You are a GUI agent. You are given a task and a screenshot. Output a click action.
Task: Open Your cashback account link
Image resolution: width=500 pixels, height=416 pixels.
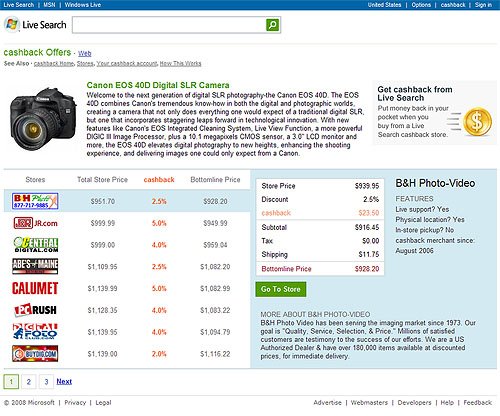(127, 63)
